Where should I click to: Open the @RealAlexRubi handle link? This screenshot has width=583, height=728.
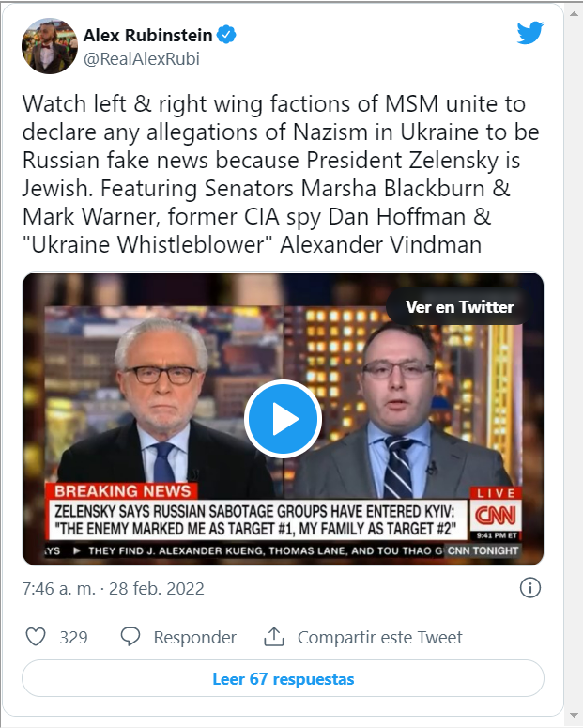141,58
